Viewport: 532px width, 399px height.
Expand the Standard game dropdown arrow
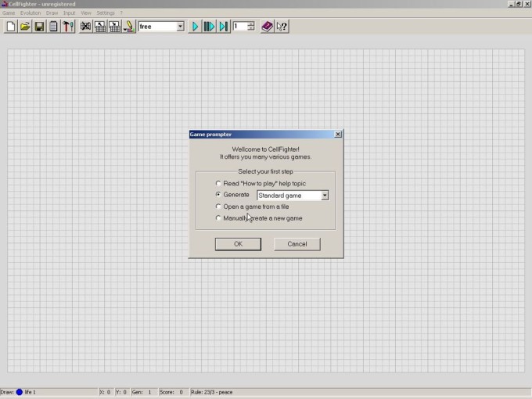325,196
